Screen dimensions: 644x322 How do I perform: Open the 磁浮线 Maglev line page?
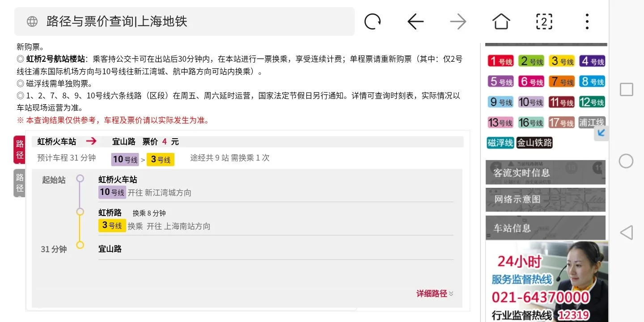tap(500, 143)
